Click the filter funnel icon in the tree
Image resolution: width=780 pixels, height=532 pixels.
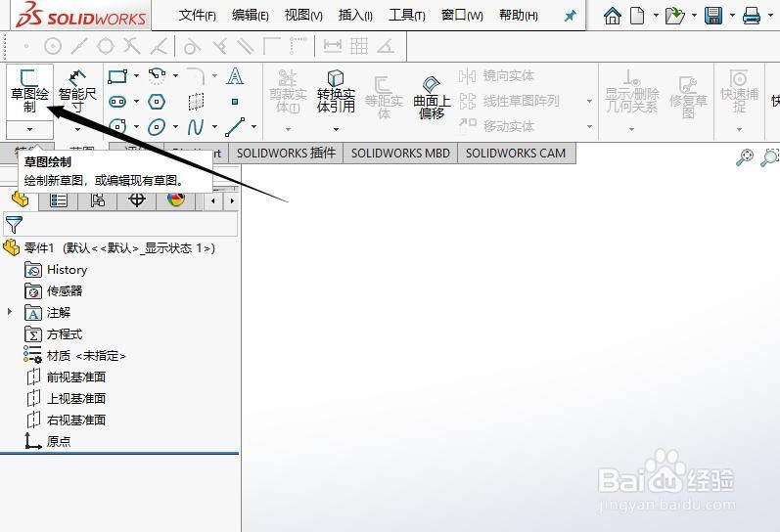click(14, 225)
